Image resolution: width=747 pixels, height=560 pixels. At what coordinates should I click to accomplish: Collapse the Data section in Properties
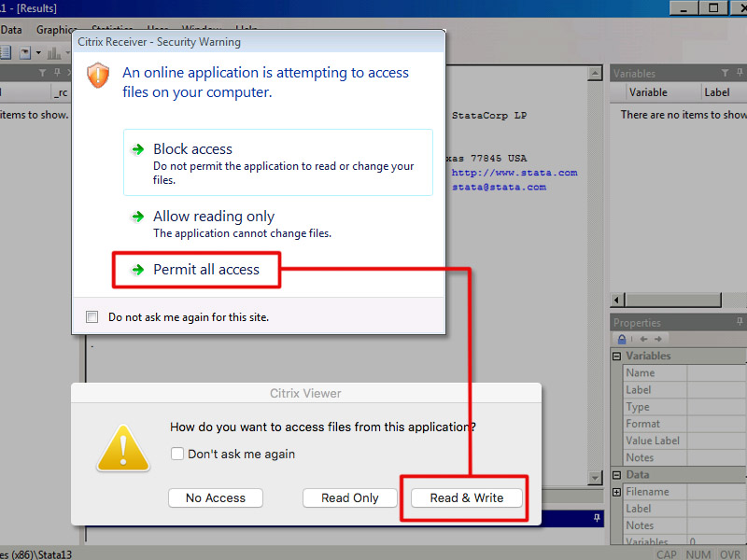616,475
